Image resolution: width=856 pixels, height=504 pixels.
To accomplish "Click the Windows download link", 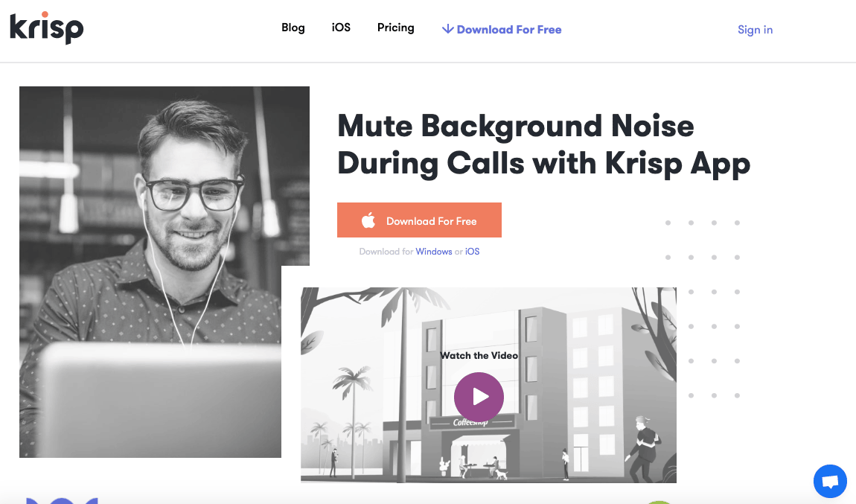I will (433, 252).
